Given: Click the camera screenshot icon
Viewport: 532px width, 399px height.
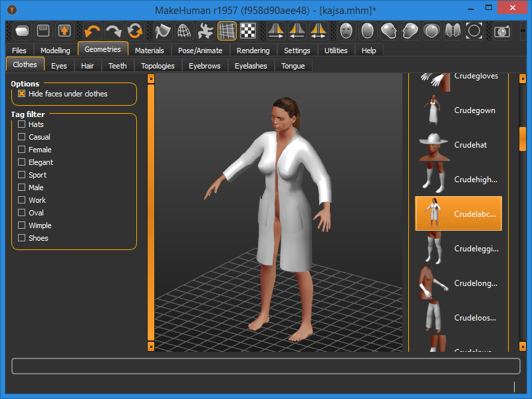Looking at the screenshot, I should (501, 31).
